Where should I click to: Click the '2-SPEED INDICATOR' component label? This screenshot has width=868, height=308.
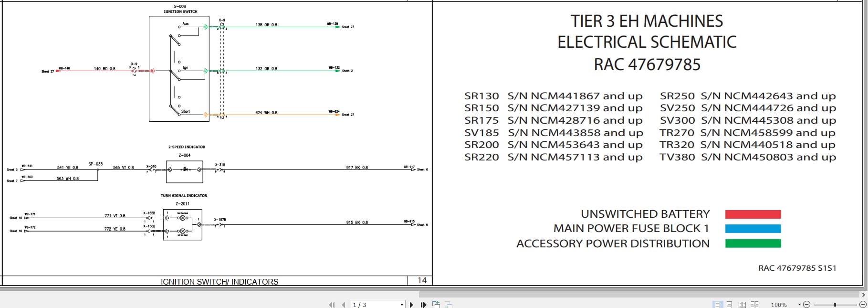pos(187,147)
